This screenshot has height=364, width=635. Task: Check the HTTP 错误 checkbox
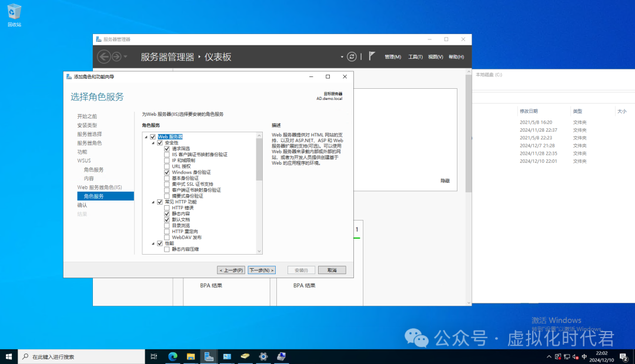[x=167, y=208]
